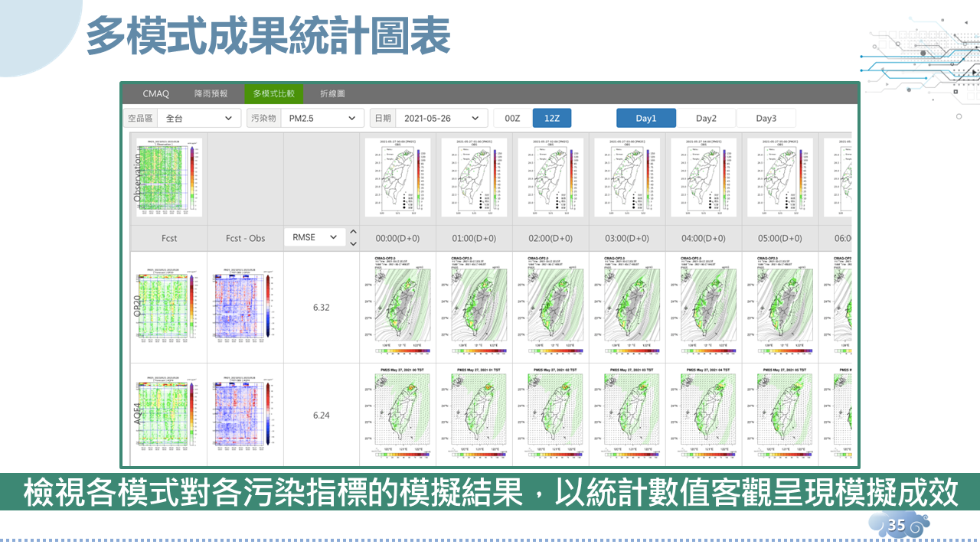Open AQF4 Fcst - Obs difference thumbnail
Image resolution: width=980 pixels, height=551 pixels.
(245, 415)
